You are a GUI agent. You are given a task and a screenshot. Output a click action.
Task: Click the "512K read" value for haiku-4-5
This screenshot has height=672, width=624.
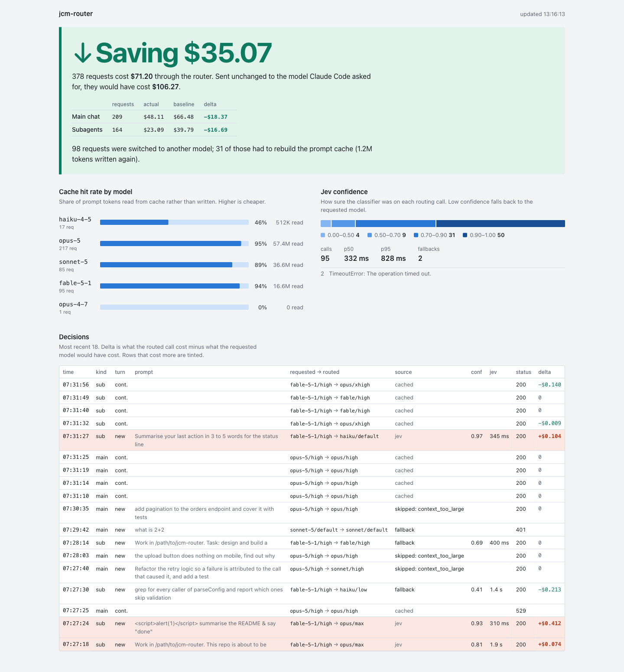(x=289, y=223)
